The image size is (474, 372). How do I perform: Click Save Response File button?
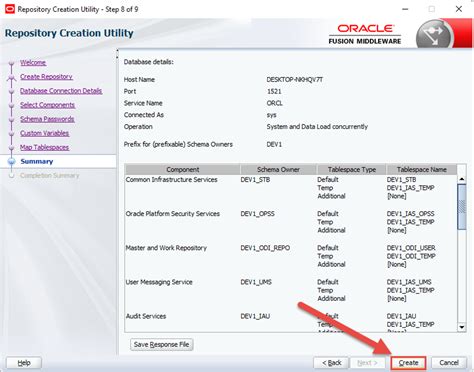tap(161, 344)
